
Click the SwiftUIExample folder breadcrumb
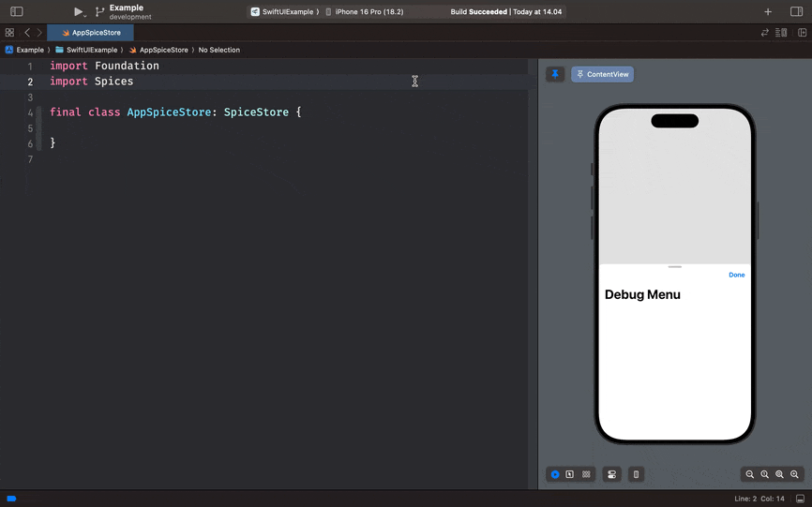pyautogui.click(x=91, y=50)
